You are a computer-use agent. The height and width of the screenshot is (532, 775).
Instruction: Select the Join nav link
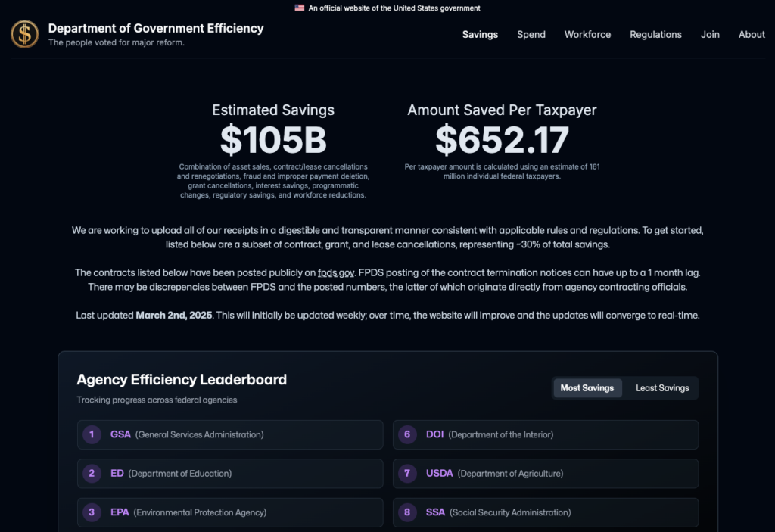pyautogui.click(x=710, y=35)
